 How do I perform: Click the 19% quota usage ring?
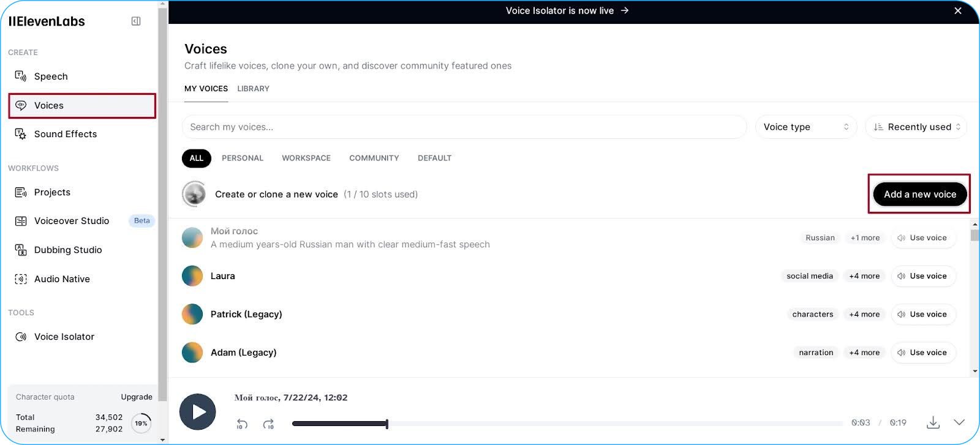pyautogui.click(x=141, y=423)
